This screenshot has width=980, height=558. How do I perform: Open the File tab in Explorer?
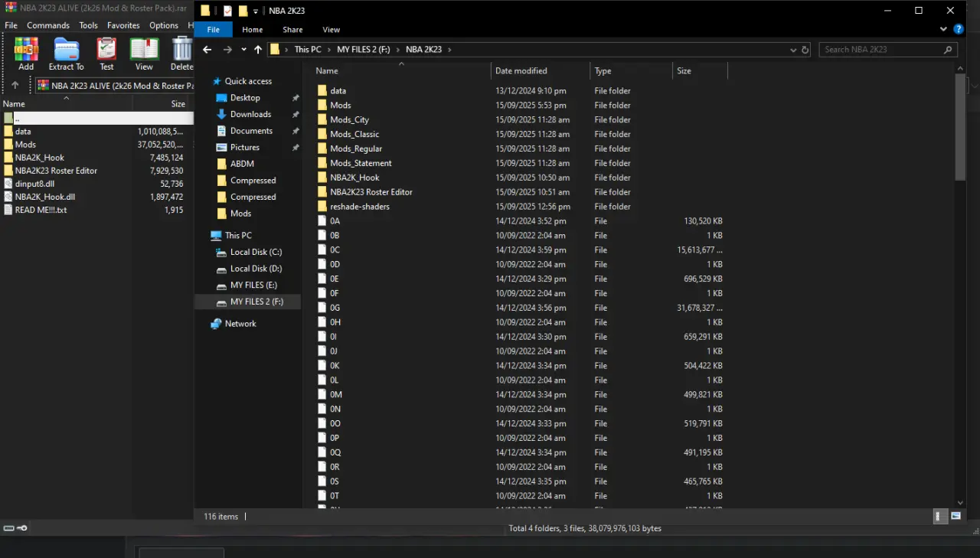(214, 30)
